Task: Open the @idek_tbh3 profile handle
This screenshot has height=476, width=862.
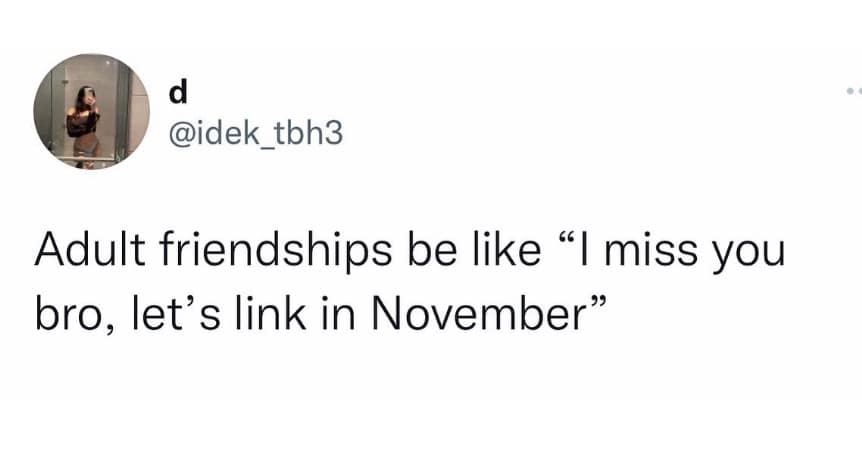Action: click(256, 134)
